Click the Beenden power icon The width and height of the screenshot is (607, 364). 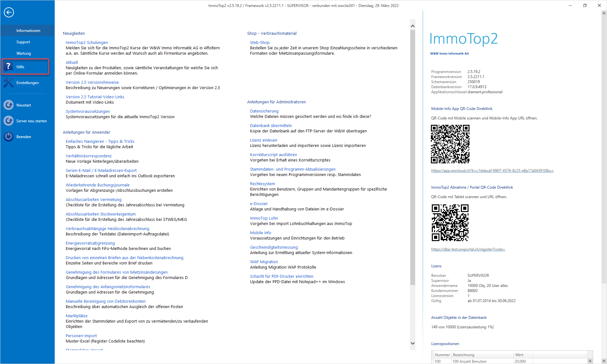[x=9, y=136]
